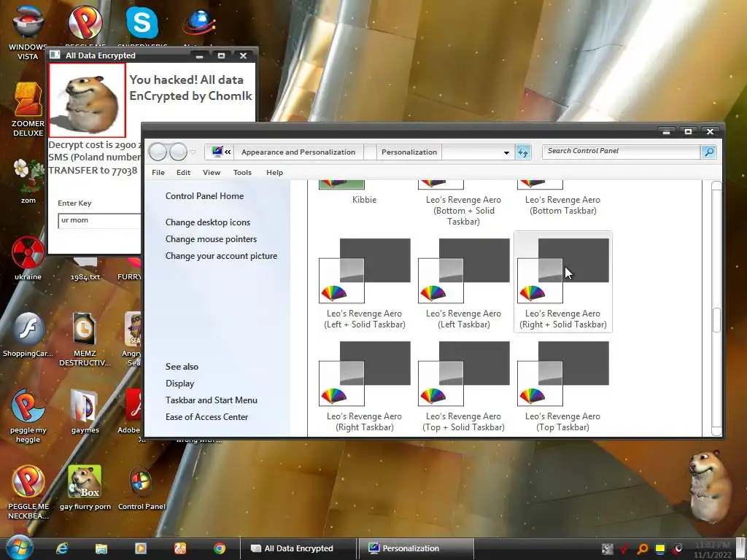The width and height of the screenshot is (747, 560).
Task: Open the Display link under See also
Action: tap(179, 384)
